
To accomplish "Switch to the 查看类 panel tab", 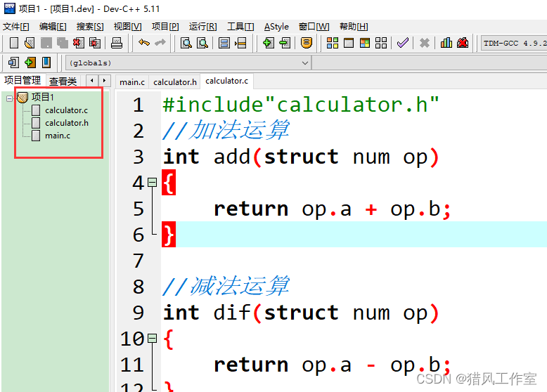I will (x=63, y=81).
